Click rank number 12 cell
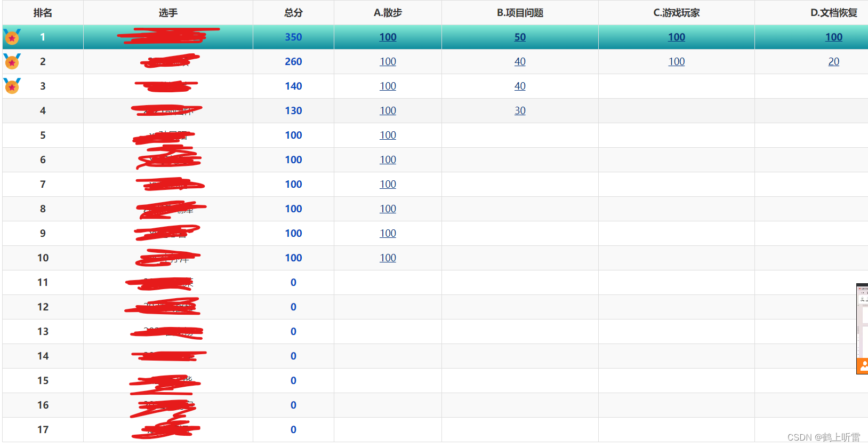 [x=43, y=307]
